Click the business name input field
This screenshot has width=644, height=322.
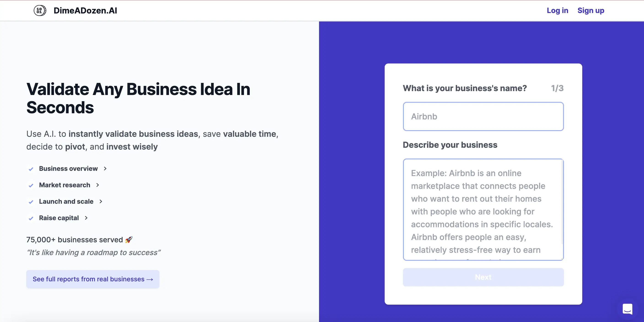coord(483,116)
